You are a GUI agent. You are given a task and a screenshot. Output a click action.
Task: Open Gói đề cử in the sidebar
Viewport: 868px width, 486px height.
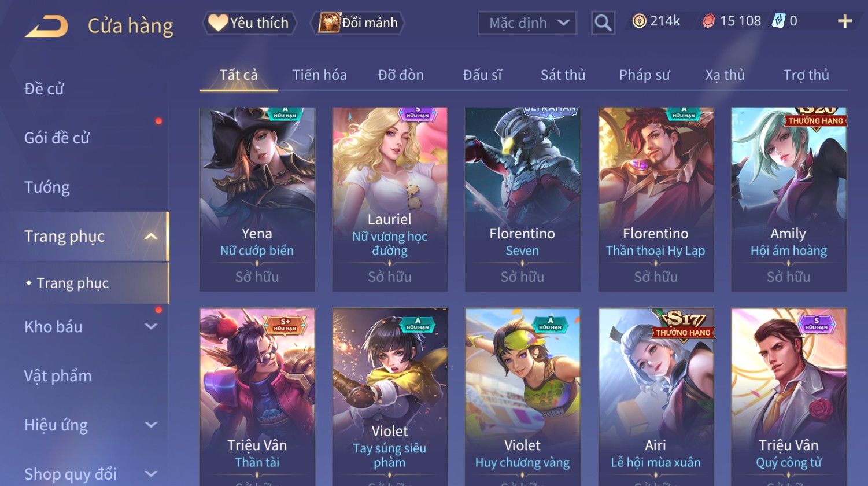pos(57,138)
